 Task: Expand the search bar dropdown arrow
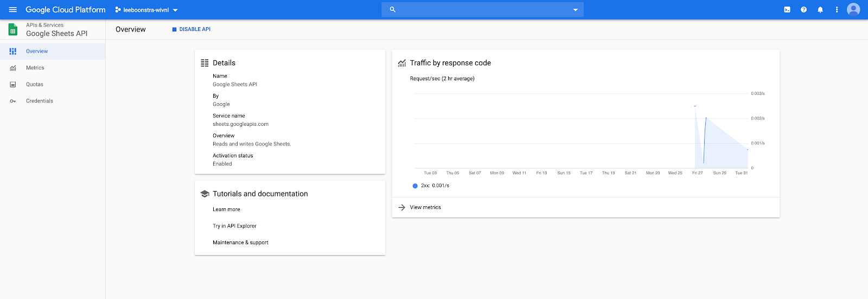[x=575, y=10]
